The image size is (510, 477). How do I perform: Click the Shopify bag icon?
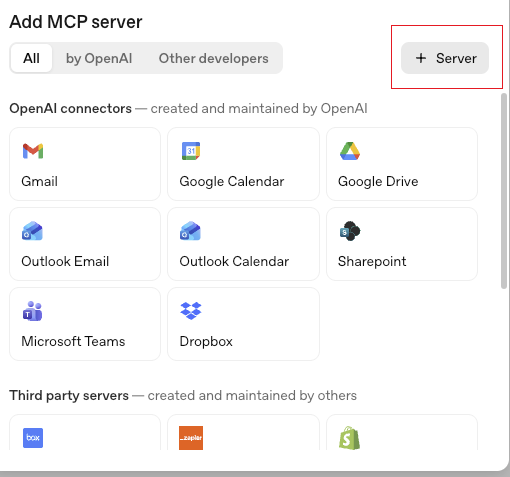pos(349,438)
